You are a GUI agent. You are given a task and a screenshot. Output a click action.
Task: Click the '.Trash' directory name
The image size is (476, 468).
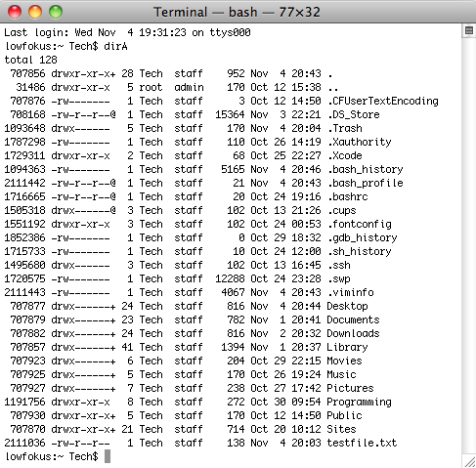click(345, 128)
